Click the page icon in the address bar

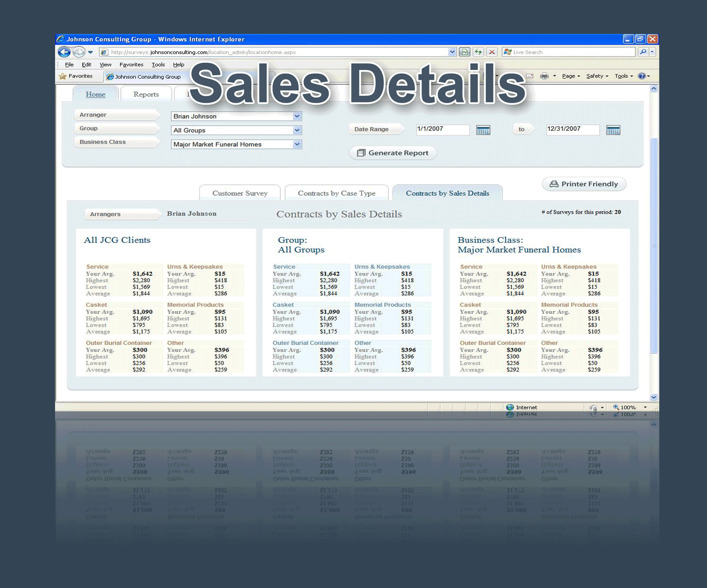[x=105, y=52]
